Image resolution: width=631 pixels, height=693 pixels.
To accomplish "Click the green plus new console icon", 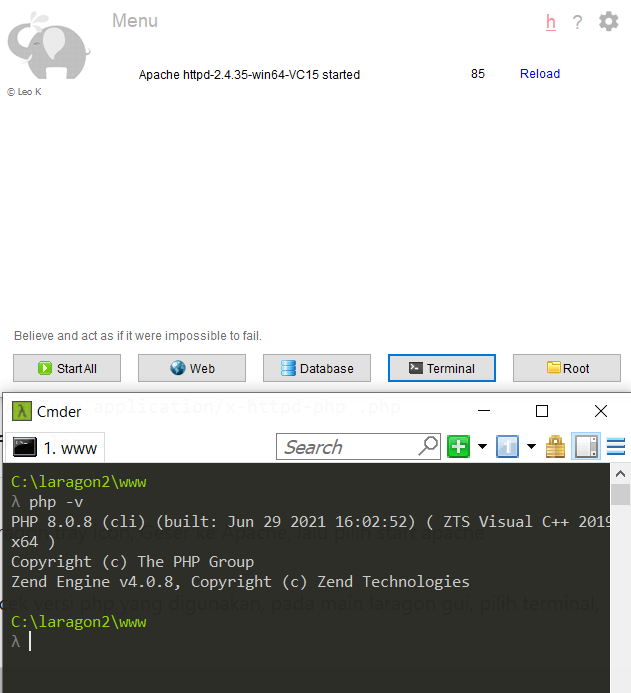I will coord(459,447).
